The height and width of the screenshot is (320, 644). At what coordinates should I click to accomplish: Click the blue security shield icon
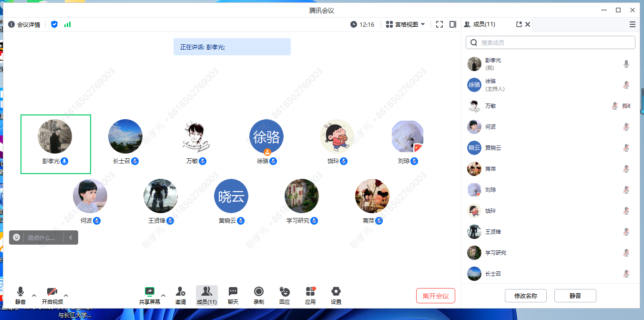54,24
